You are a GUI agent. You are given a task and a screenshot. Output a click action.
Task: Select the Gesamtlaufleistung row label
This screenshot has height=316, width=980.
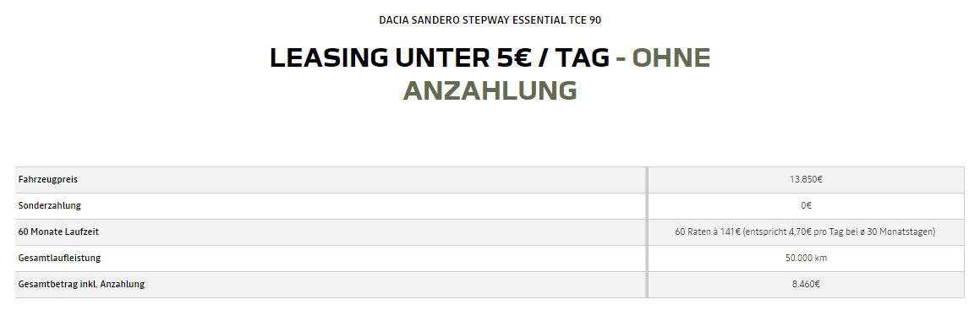pos(59,258)
